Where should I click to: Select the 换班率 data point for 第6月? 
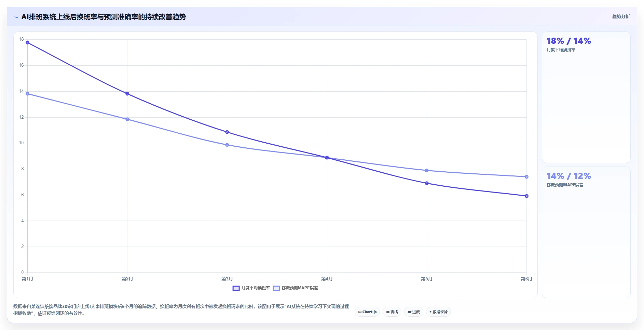click(526, 196)
